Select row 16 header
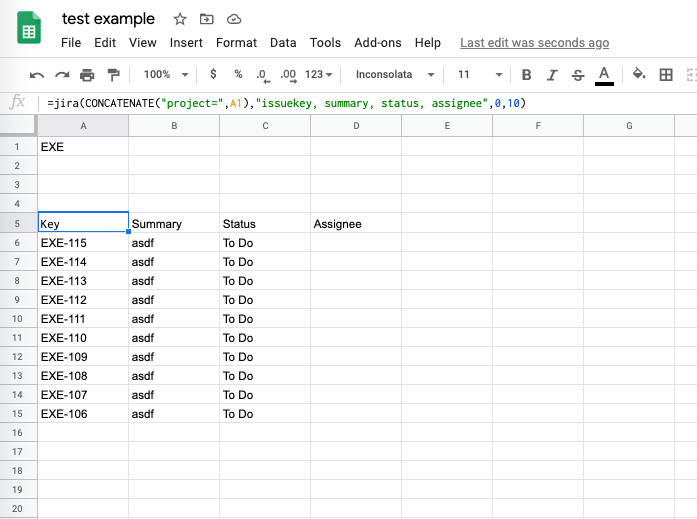697x519 pixels. [17, 432]
